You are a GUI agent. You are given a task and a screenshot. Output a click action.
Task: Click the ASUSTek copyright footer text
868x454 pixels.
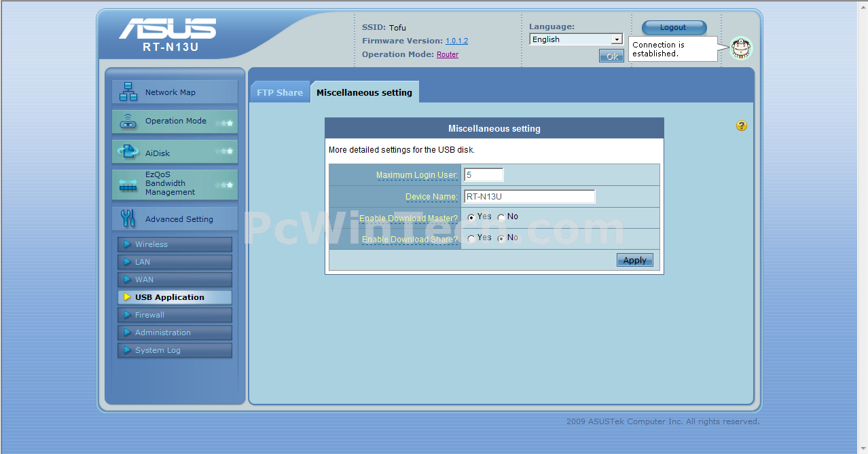point(663,421)
